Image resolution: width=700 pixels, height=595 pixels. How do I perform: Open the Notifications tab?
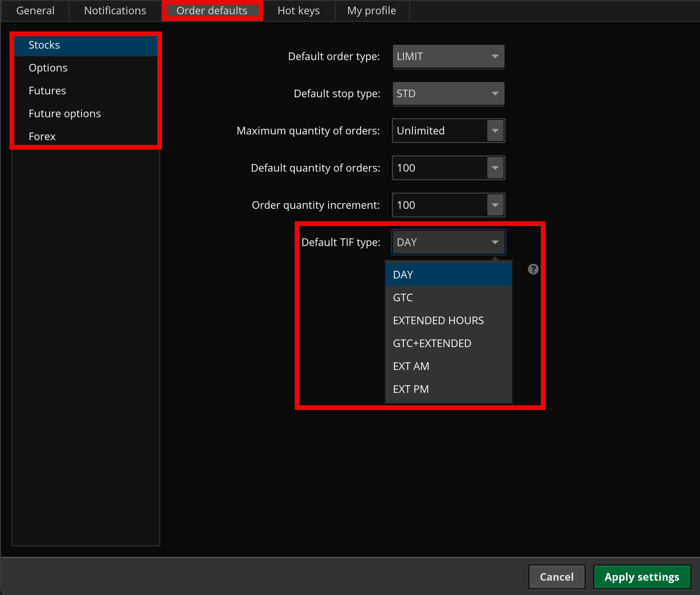pyautogui.click(x=115, y=10)
